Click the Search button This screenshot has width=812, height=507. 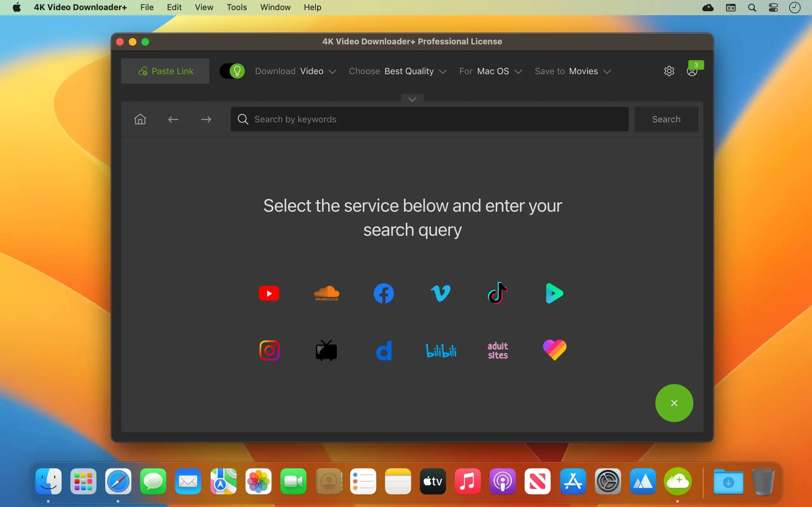(666, 119)
